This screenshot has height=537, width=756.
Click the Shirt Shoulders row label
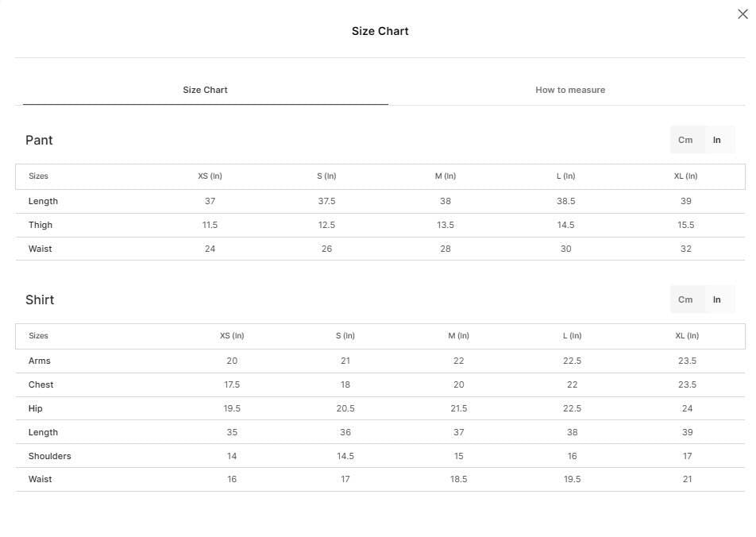coord(50,456)
